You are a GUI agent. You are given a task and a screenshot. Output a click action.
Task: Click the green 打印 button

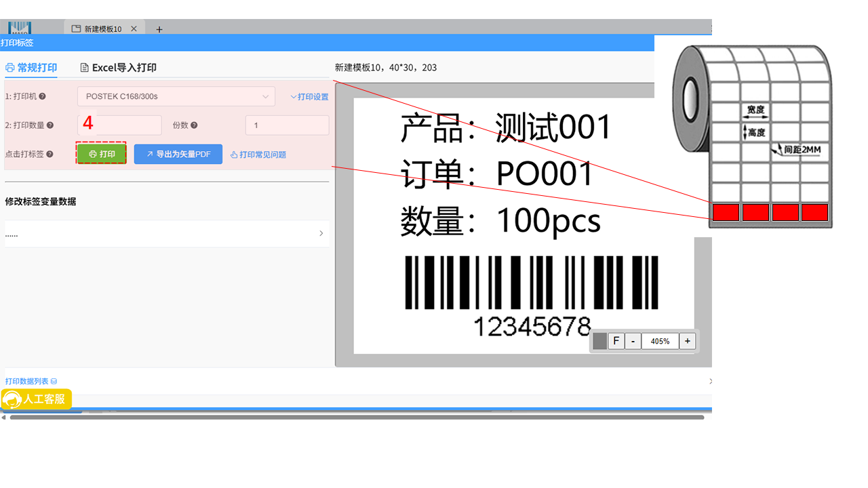102,154
